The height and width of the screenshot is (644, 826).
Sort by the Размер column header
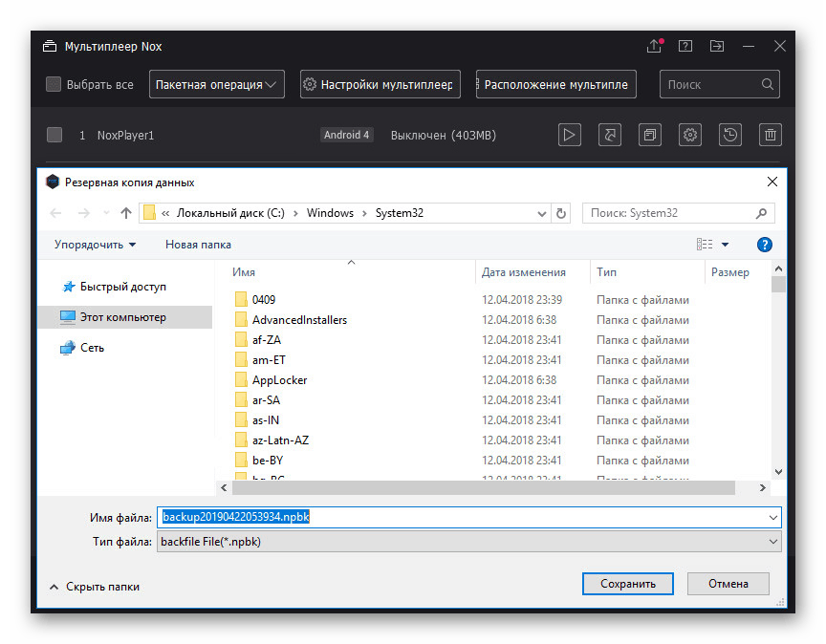[730, 272]
